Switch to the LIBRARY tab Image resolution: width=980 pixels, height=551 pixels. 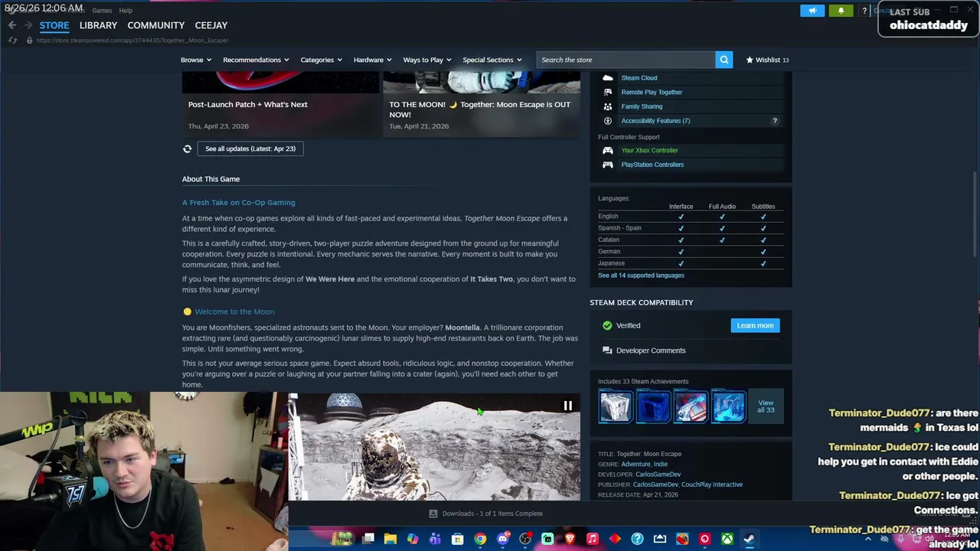click(98, 25)
